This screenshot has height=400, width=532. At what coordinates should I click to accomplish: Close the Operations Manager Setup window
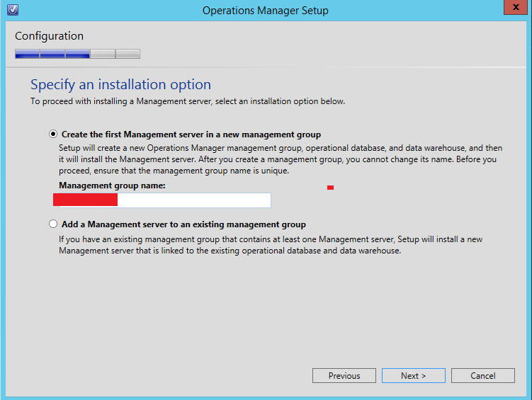pos(516,7)
